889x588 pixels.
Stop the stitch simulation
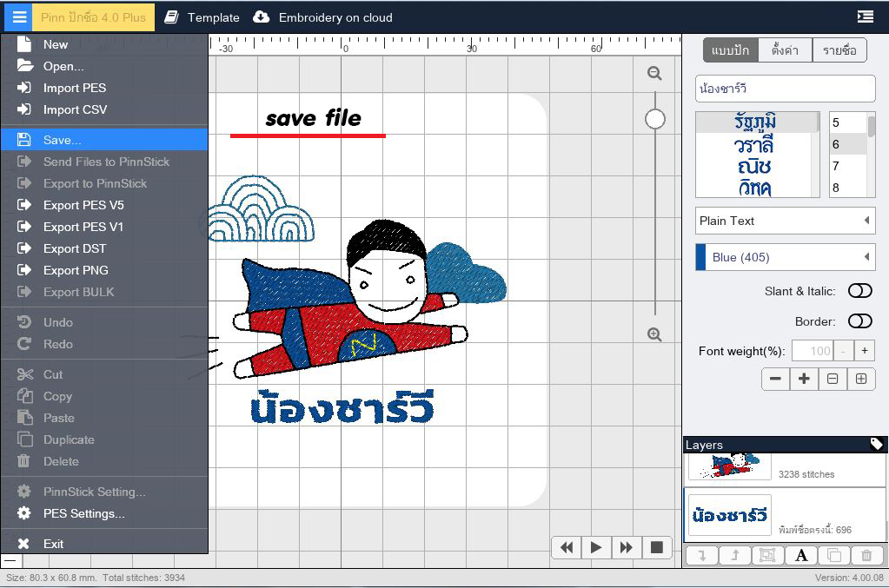(657, 547)
